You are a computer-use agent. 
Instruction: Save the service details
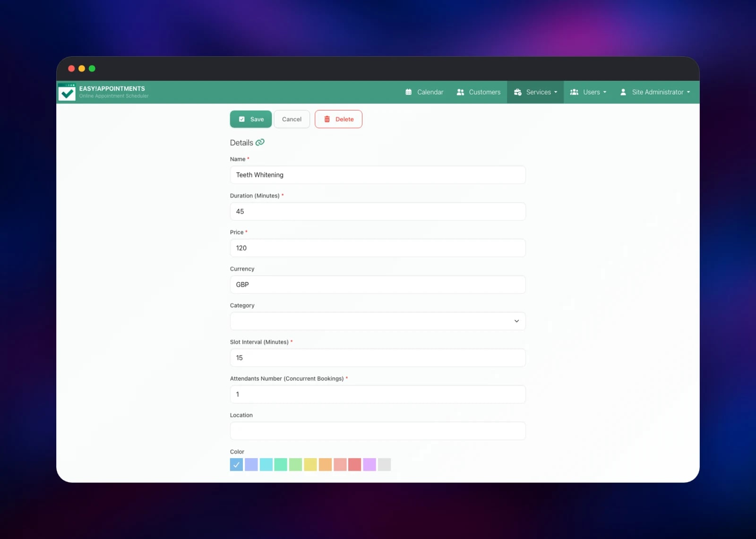coord(251,119)
